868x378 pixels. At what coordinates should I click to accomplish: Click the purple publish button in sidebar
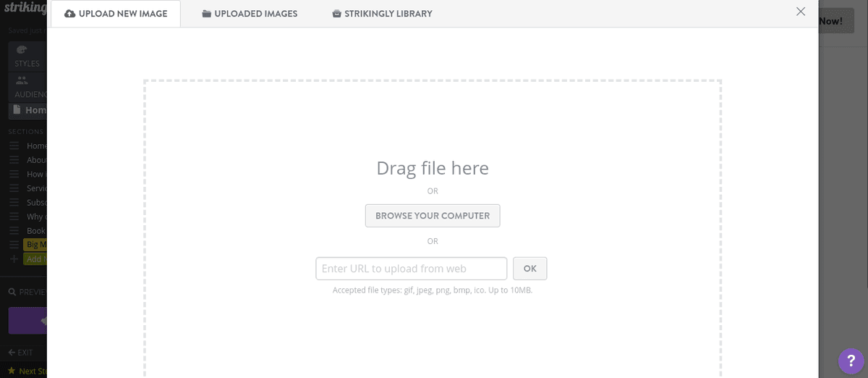coord(27,321)
